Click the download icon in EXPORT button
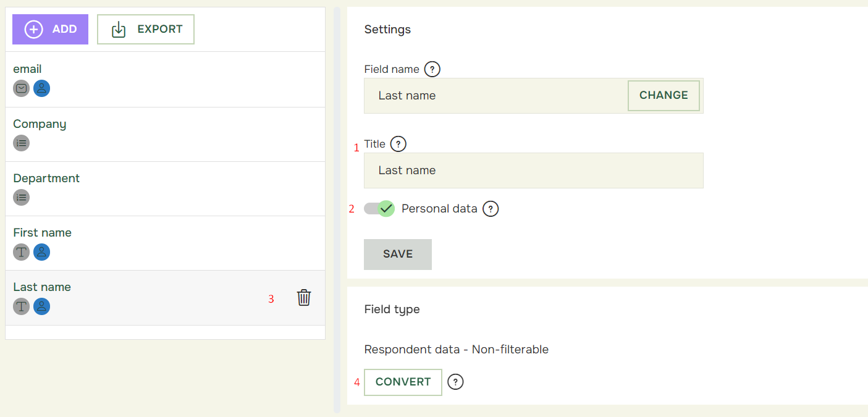This screenshot has width=868, height=417. point(119,29)
